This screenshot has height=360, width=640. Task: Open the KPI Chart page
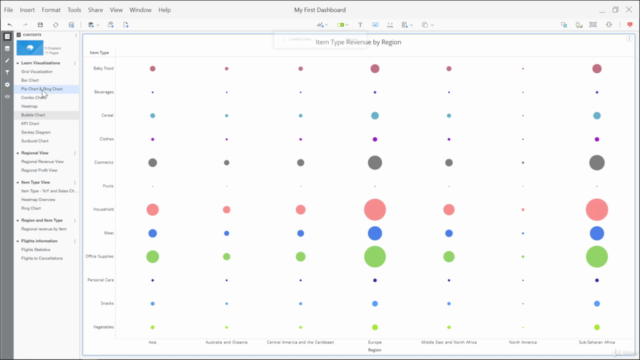30,124
